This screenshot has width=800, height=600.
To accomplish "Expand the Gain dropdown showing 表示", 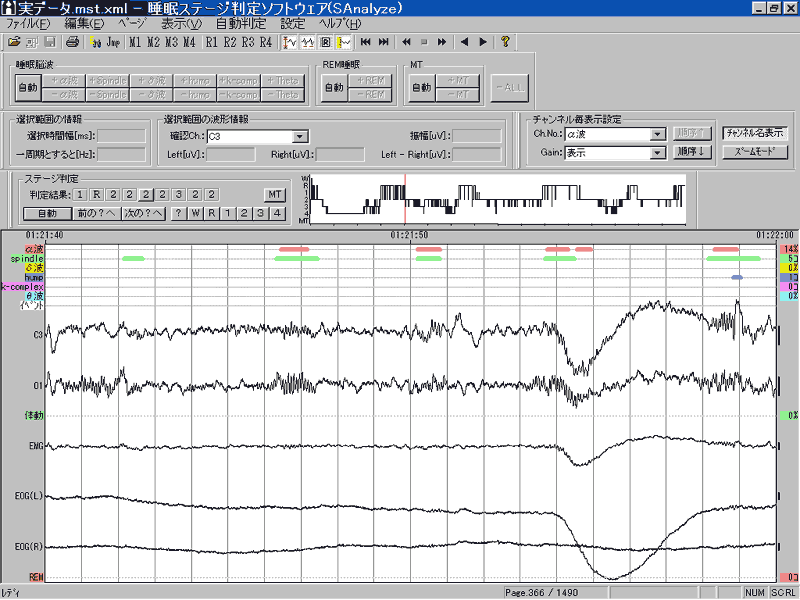I will (658, 153).
